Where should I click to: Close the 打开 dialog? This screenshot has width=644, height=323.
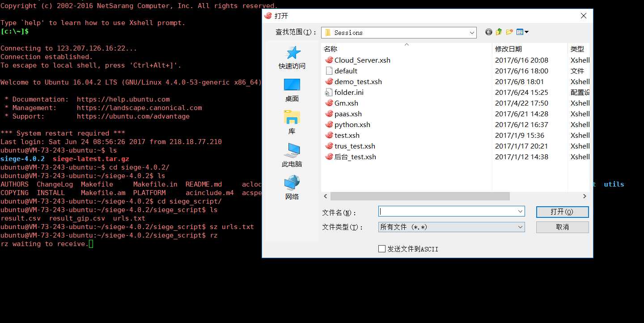(x=583, y=16)
